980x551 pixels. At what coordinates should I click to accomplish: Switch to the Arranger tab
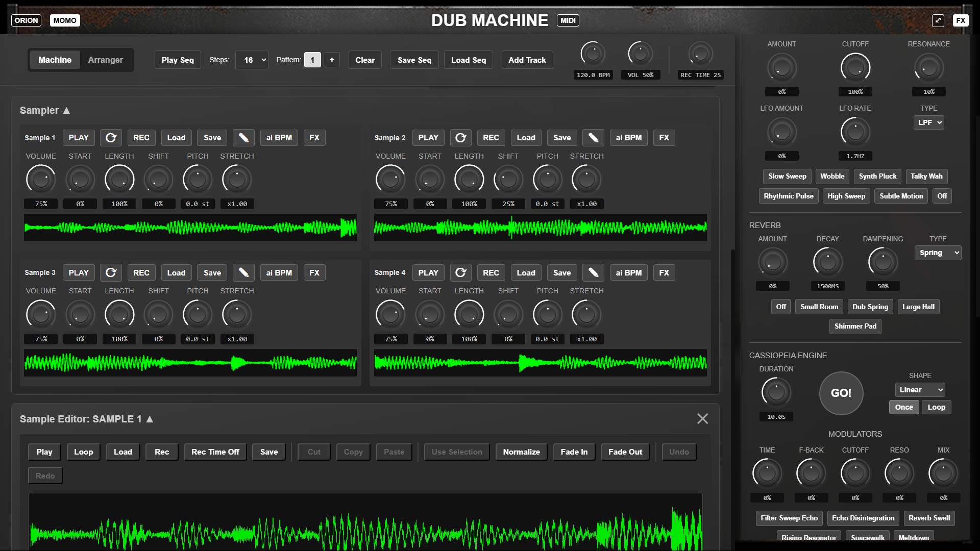[105, 60]
